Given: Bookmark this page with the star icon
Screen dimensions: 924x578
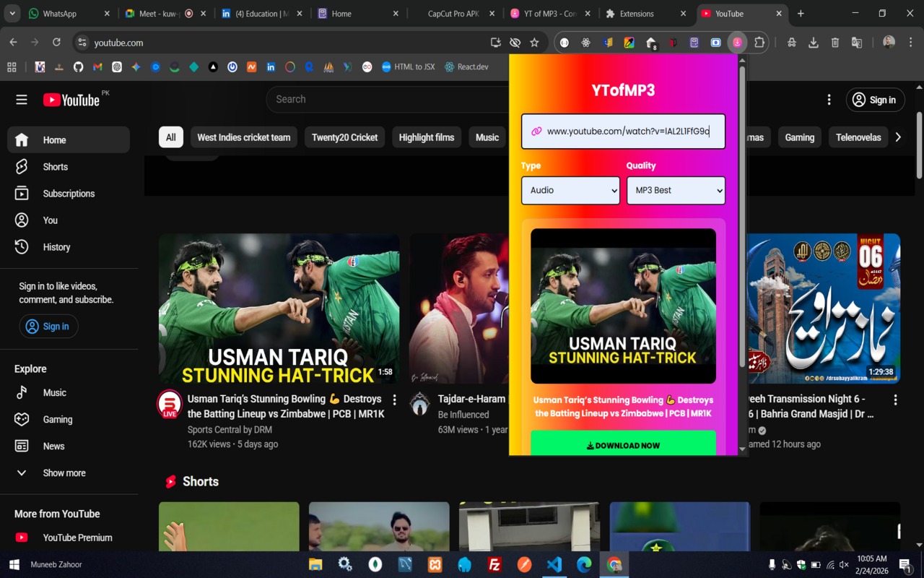Looking at the screenshot, I should (x=534, y=43).
